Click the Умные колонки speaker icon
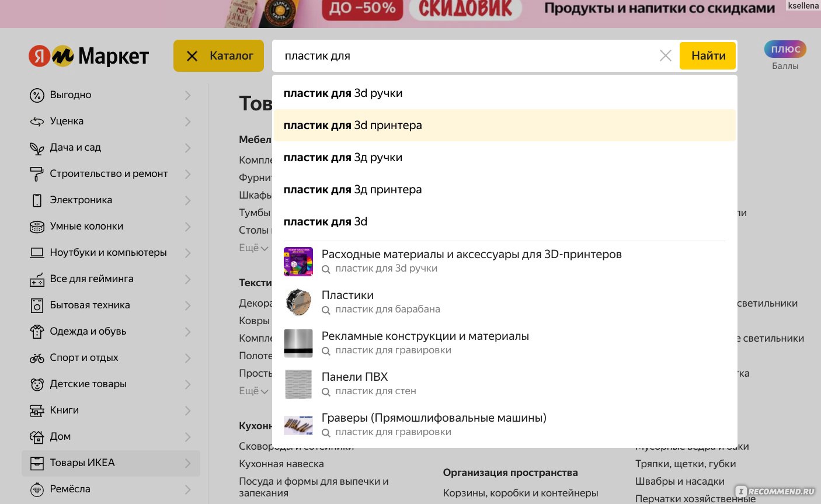Screen dimensions: 821x504 [x=37, y=227]
